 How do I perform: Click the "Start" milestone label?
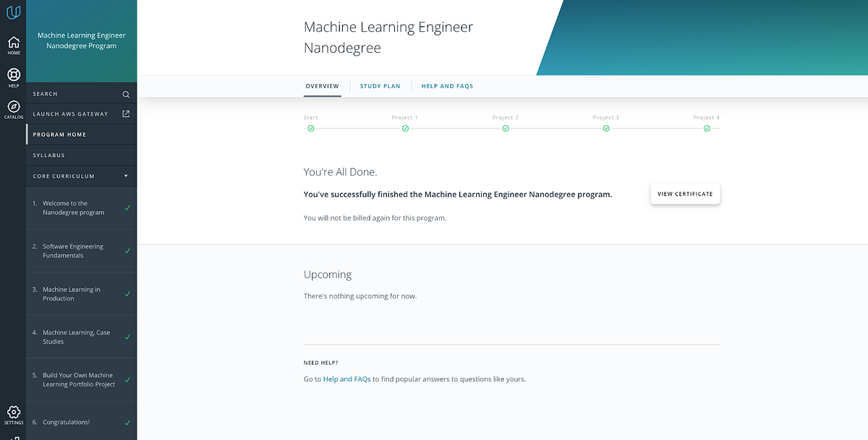point(310,117)
